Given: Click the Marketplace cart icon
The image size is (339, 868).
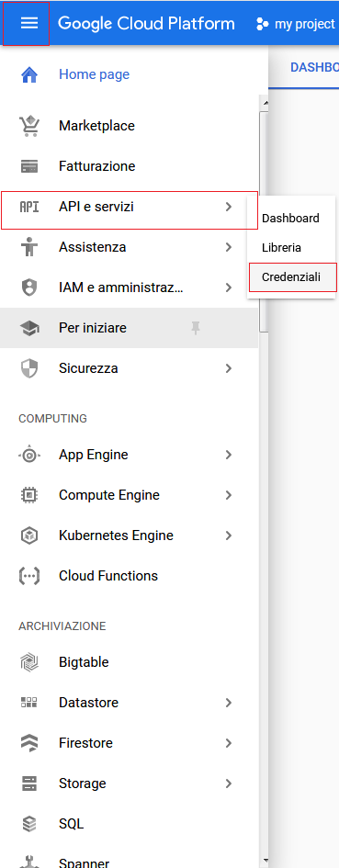Looking at the screenshot, I should click(28, 126).
